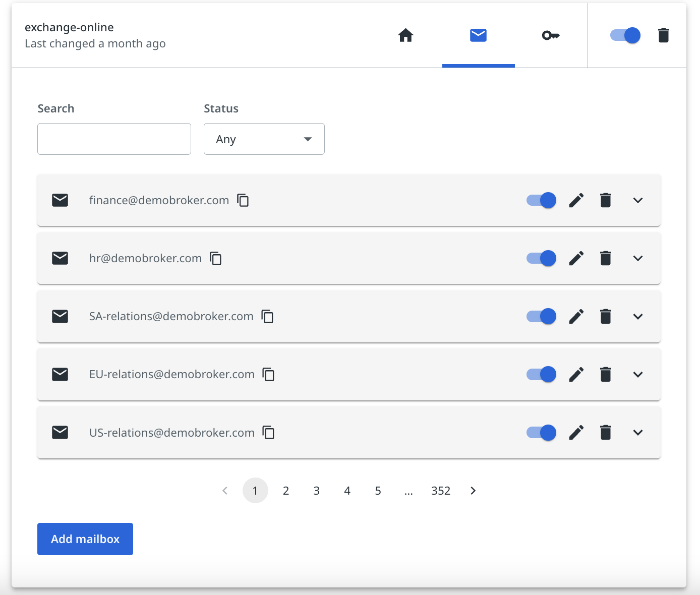
Task: Edit the SA-relations mailbox with pencil icon
Action: (576, 317)
